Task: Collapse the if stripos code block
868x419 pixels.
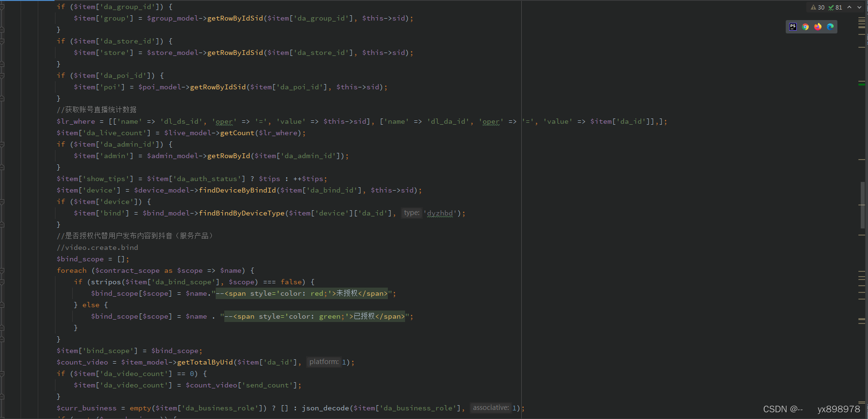Action: [2, 282]
